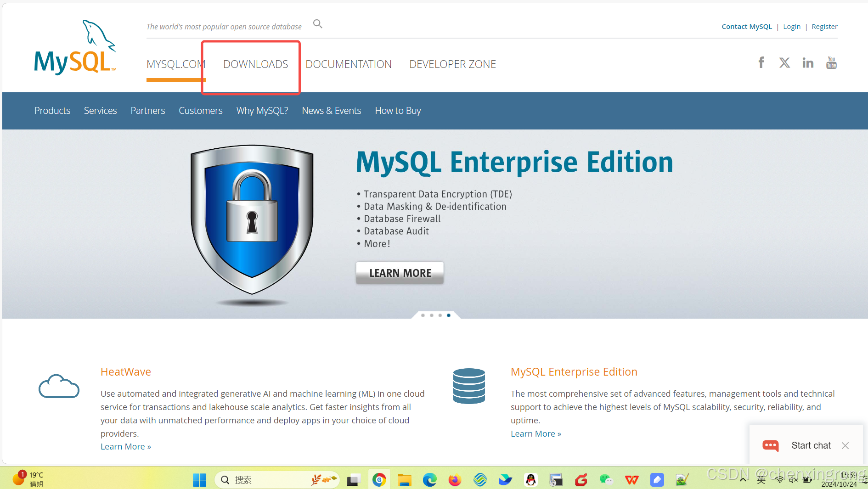This screenshot has height=489, width=868.
Task: Open WeChat from taskbar
Action: (x=606, y=480)
